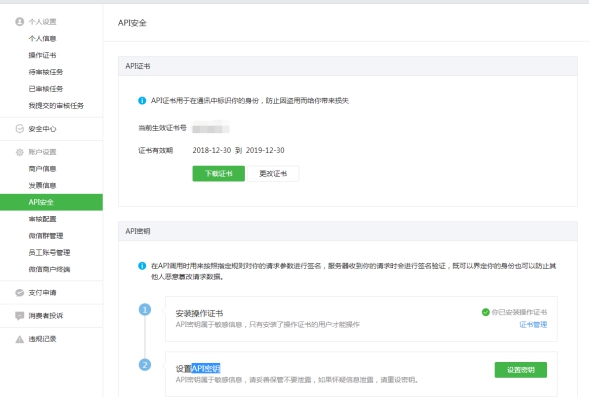Open 微信商户终端 in sidebar

point(49,269)
